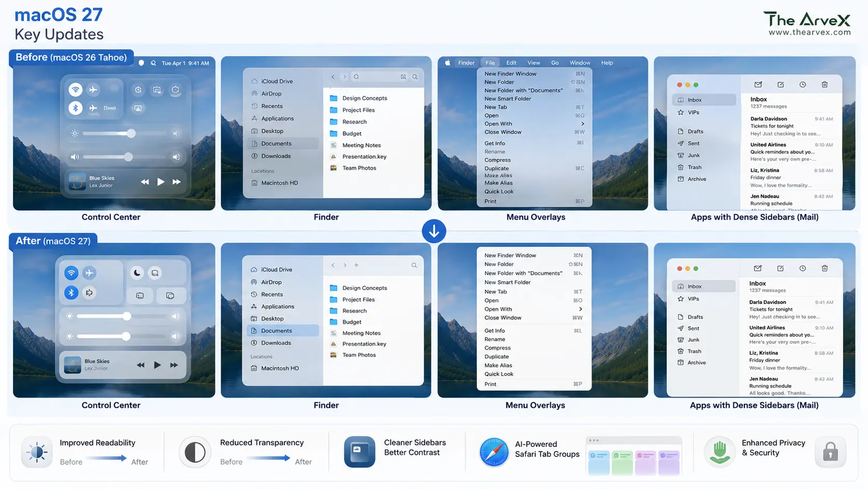Click the Spotlight search icon in Before menu bar
The width and height of the screenshot is (868, 489).
click(x=153, y=63)
